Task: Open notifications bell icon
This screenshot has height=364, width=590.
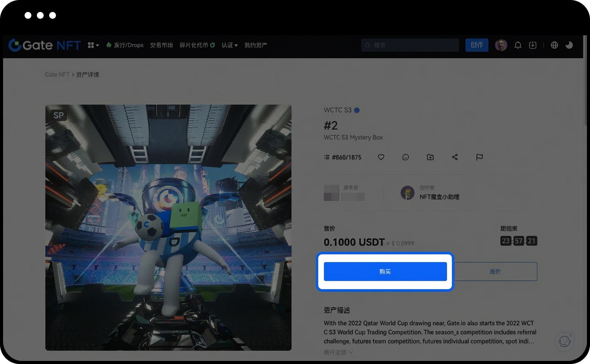Action: [518, 45]
